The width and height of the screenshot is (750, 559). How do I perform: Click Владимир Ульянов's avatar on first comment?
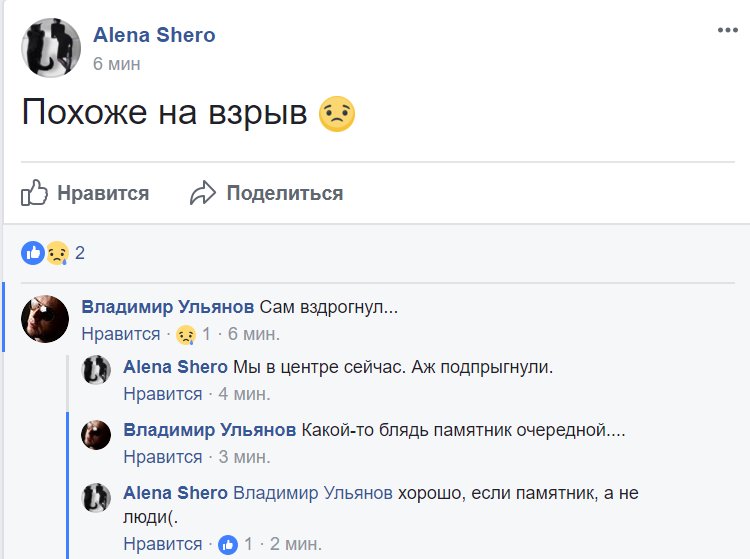point(45,319)
